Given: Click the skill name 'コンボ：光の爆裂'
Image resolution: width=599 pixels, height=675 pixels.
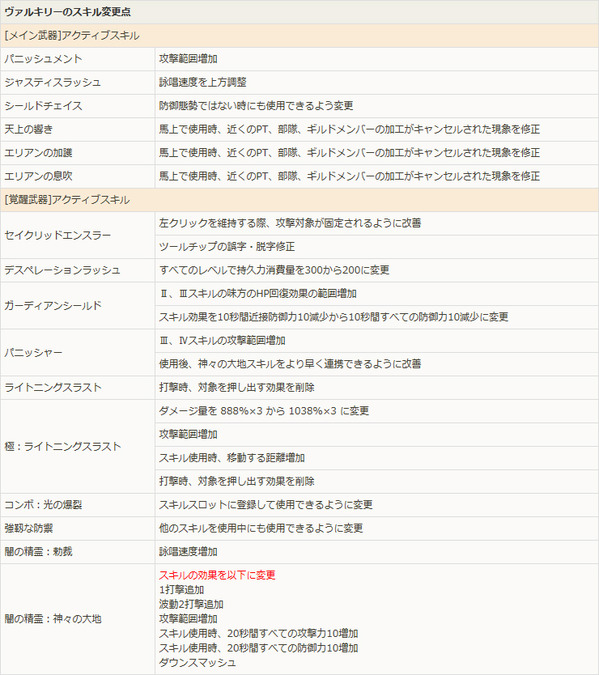Looking at the screenshot, I should coord(43,505).
